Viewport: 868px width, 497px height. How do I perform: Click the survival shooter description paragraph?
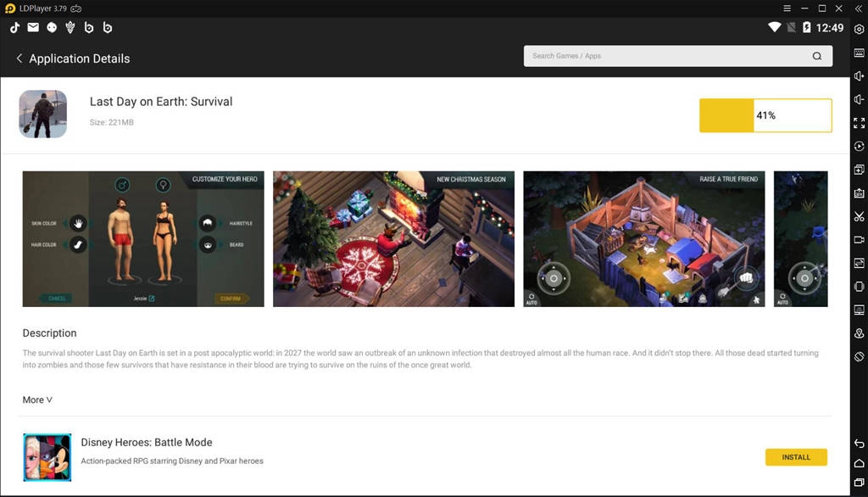(420, 359)
